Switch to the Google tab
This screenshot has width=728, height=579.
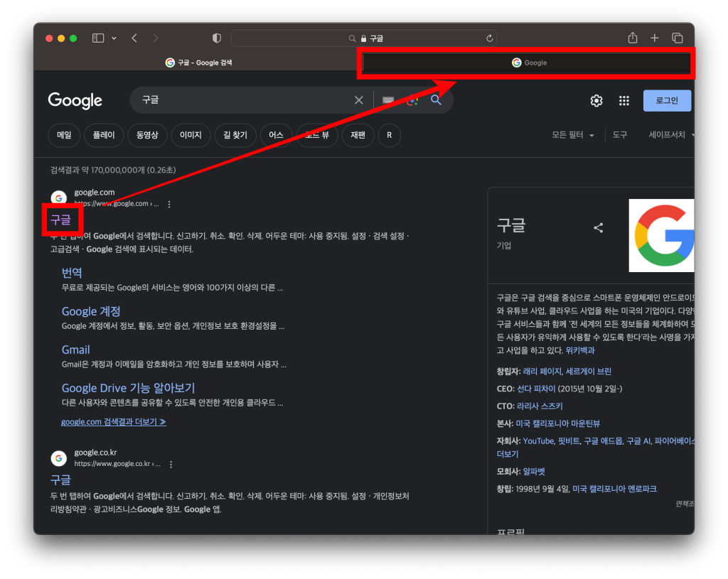527,63
